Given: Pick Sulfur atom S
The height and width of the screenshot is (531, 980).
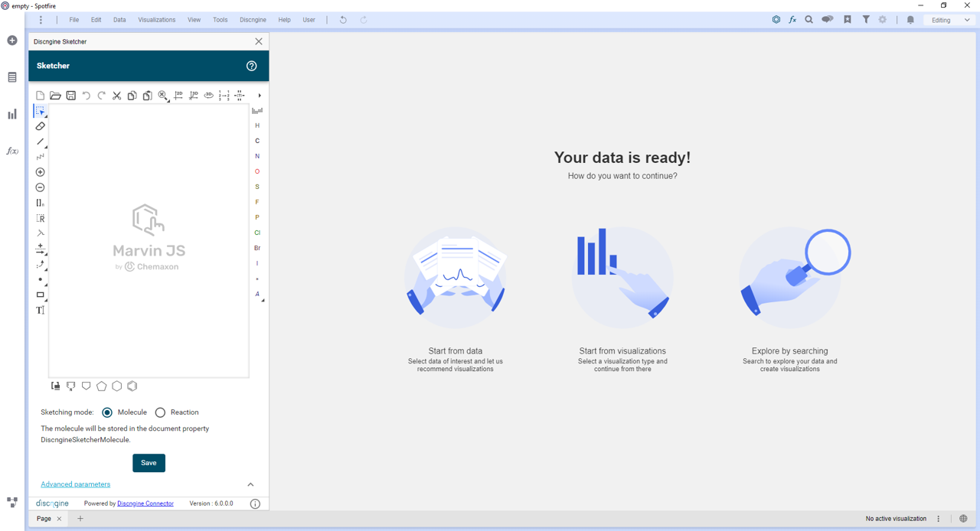Looking at the screenshot, I should (257, 187).
